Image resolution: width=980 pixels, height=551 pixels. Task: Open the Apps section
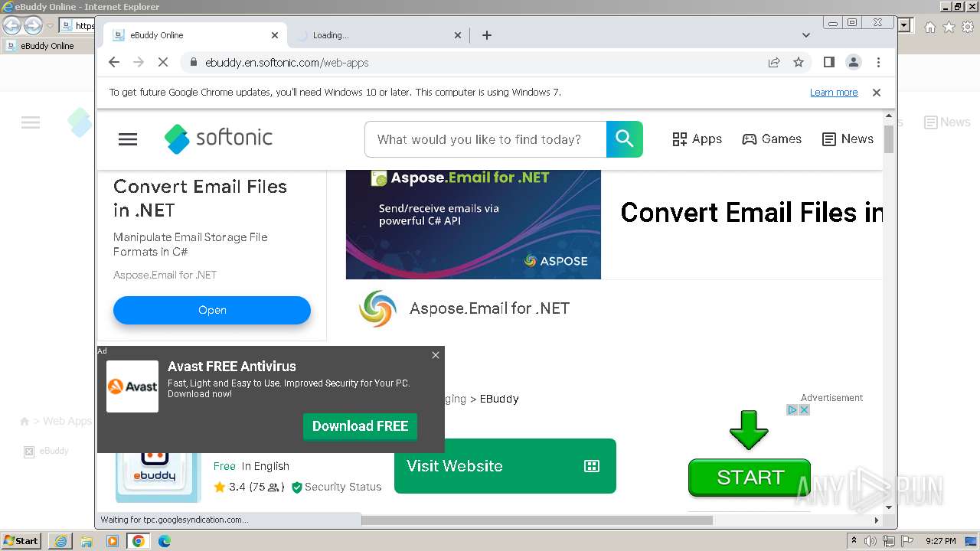click(x=697, y=139)
